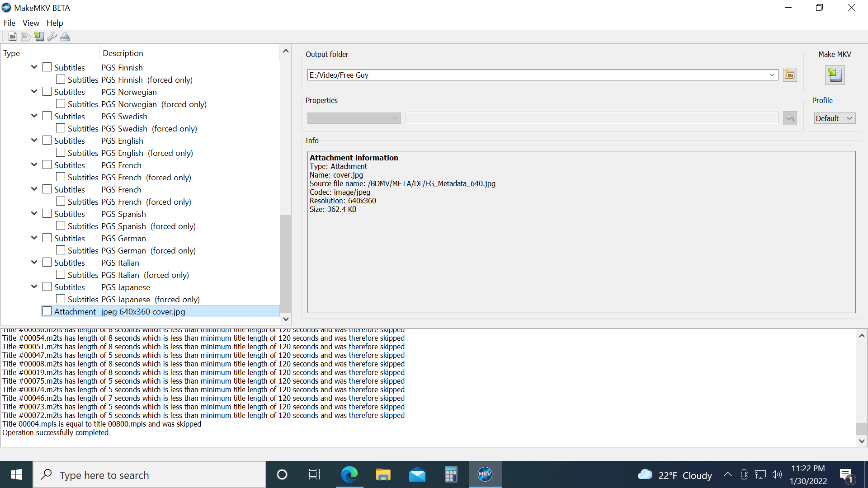Image resolution: width=868 pixels, height=488 pixels.
Task: Open the Help menu
Action: pyautogui.click(x=55, y=23)
